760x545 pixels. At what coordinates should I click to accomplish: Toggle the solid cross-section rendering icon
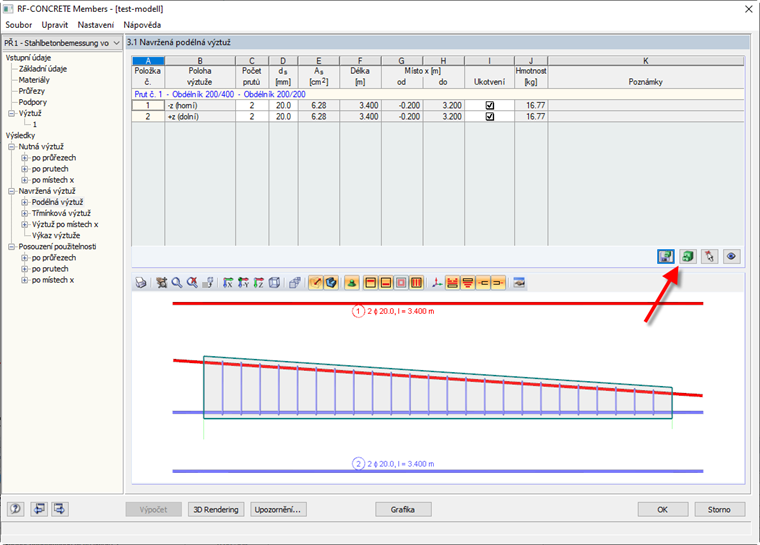click(331, 283)
